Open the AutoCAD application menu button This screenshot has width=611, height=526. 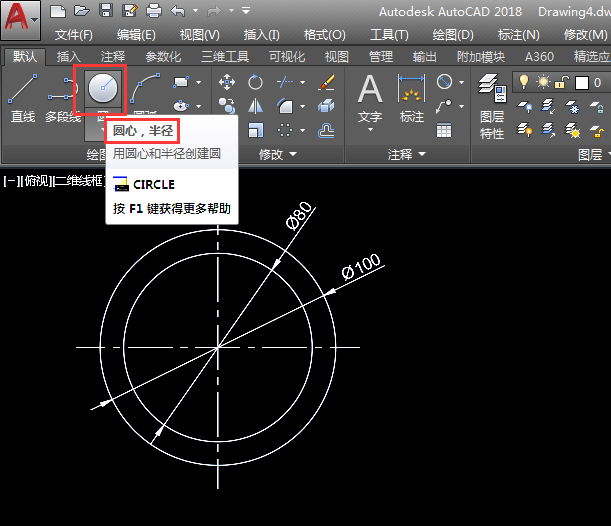pyautogui.click(x=20, y=18)
